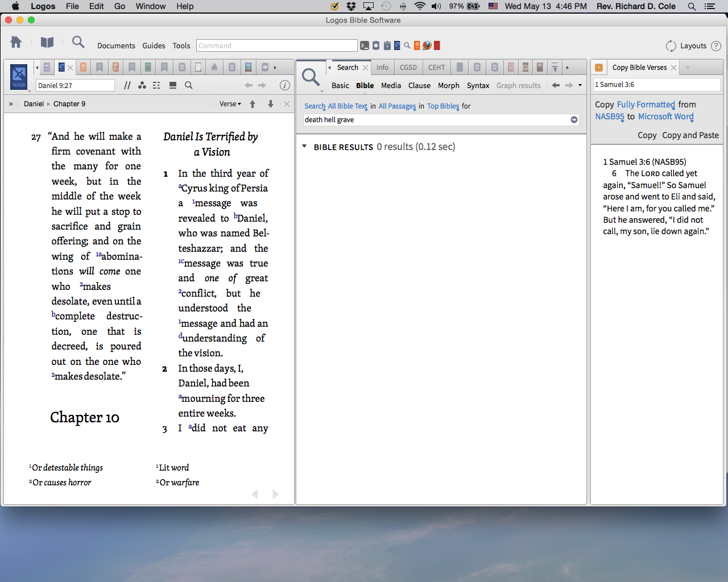Click the Copy and Paste button
Viewport: 728px width, 582px height.
(690, 135)
